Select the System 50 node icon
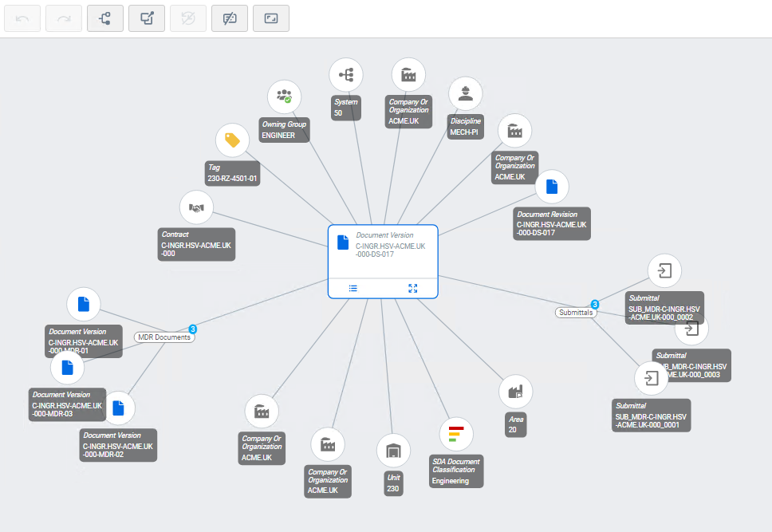 (346, 75)
